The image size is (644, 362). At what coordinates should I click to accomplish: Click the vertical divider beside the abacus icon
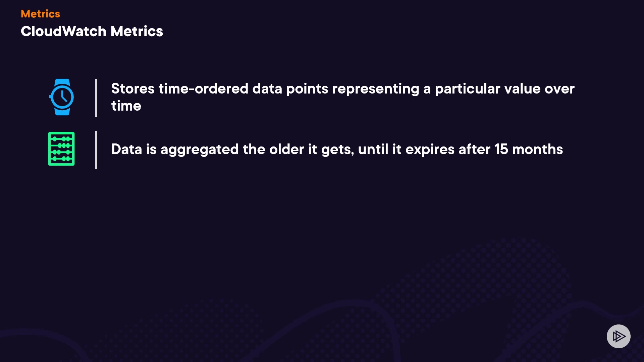(x=96, y=150)
